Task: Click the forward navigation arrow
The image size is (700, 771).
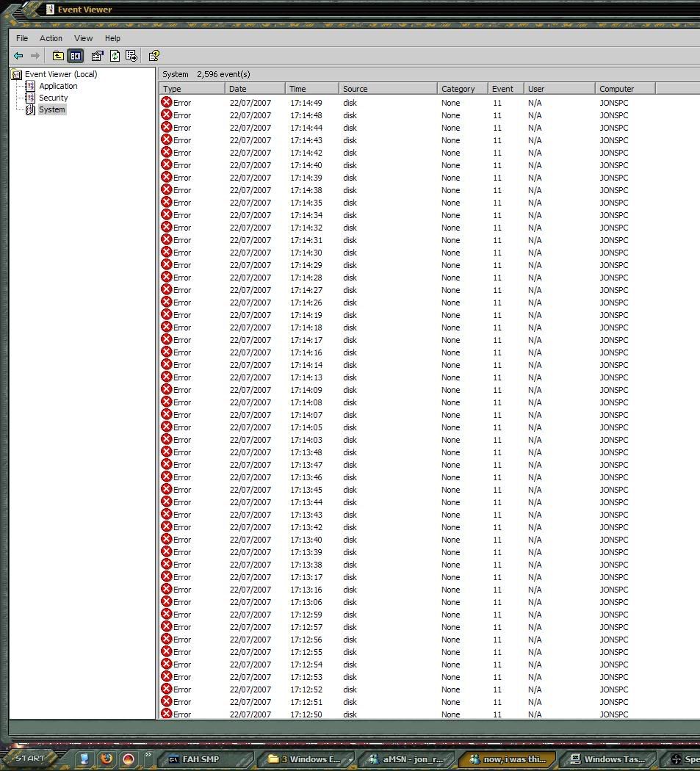Action: (35, 55)
